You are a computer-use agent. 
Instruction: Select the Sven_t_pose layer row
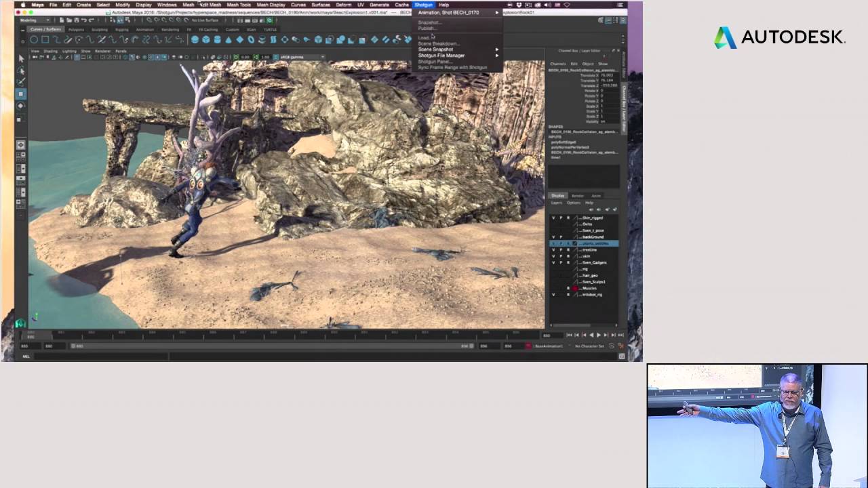pos(584,230)
